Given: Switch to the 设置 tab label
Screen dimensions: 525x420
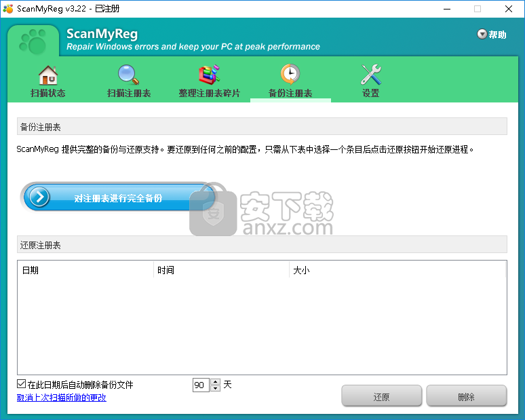Looking at the screenshot, I should [x=370, y=93].
